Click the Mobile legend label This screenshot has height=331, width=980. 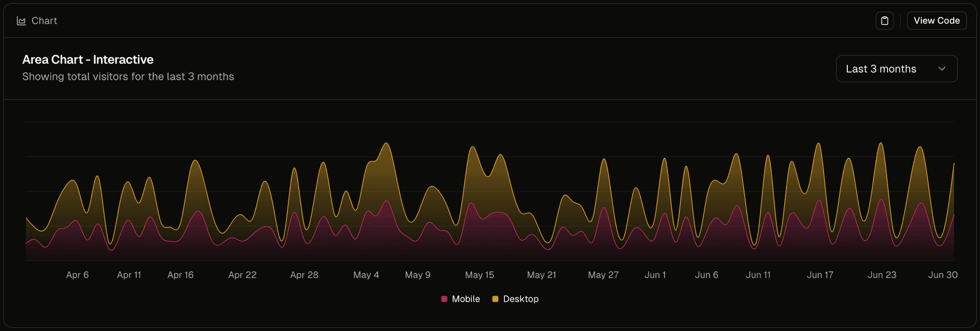point(465,299)
